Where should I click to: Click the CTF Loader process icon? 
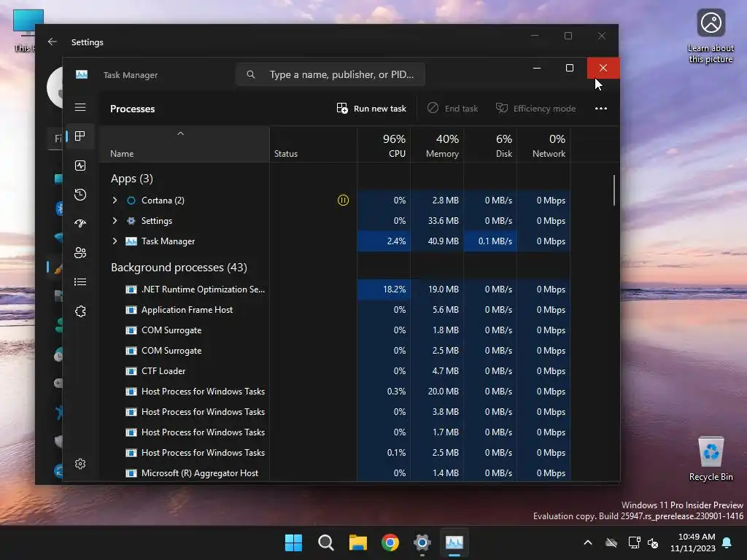point(131,371)
